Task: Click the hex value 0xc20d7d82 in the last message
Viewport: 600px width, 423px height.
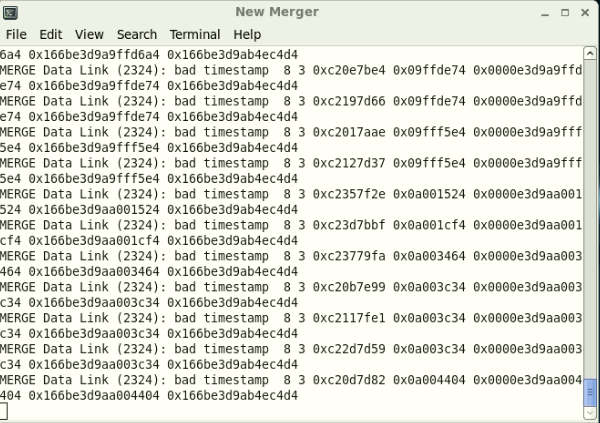Action: coord(351,380)
